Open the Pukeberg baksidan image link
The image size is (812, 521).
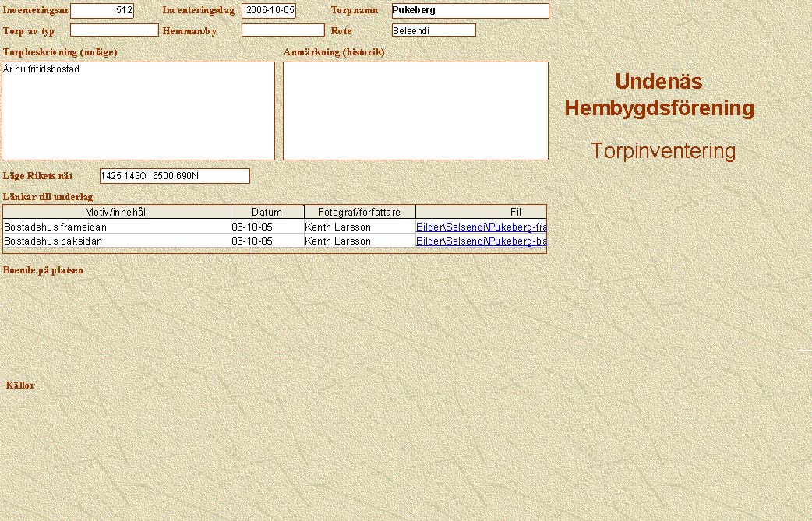(x=481, y=241)
